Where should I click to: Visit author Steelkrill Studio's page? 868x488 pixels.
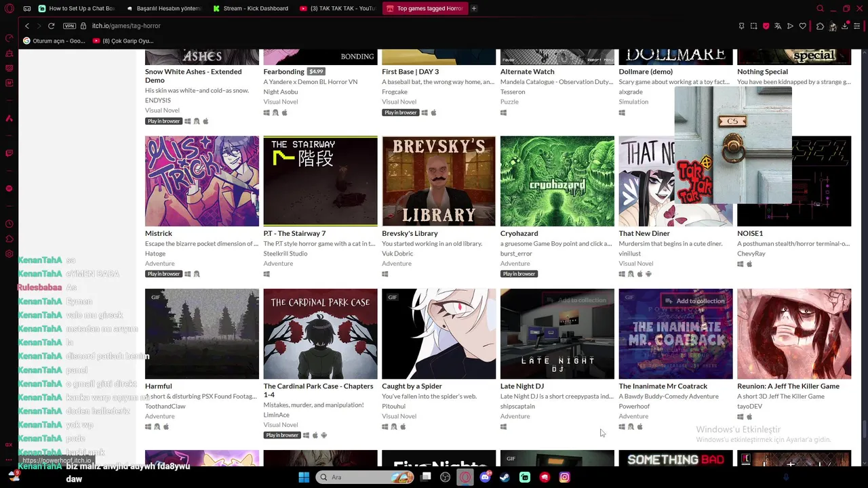pyautogui.click(x=285, y=253)
